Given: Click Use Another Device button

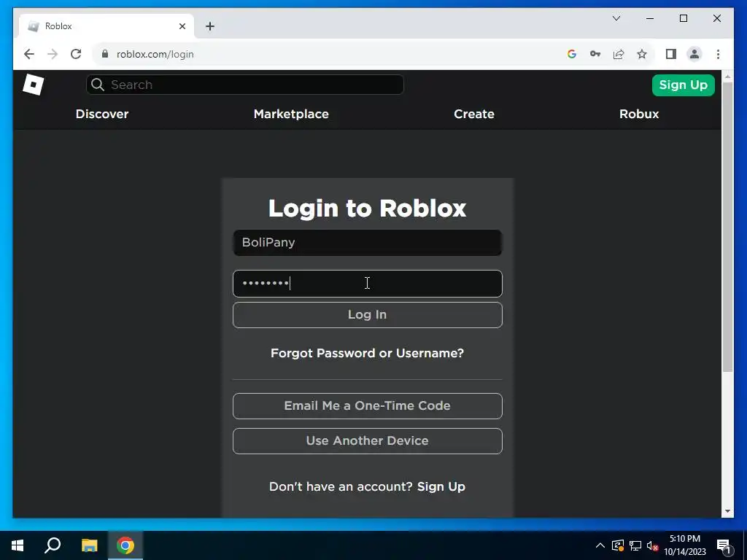Looking at the screenshot, I should 368,441.
